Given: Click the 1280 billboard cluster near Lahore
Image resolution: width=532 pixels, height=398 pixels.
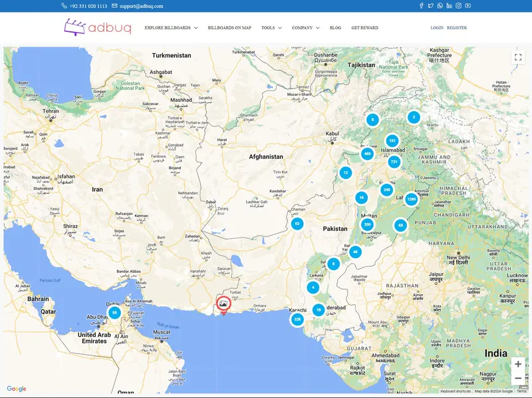Looking at the screenshot, I should tap(411, 199).
